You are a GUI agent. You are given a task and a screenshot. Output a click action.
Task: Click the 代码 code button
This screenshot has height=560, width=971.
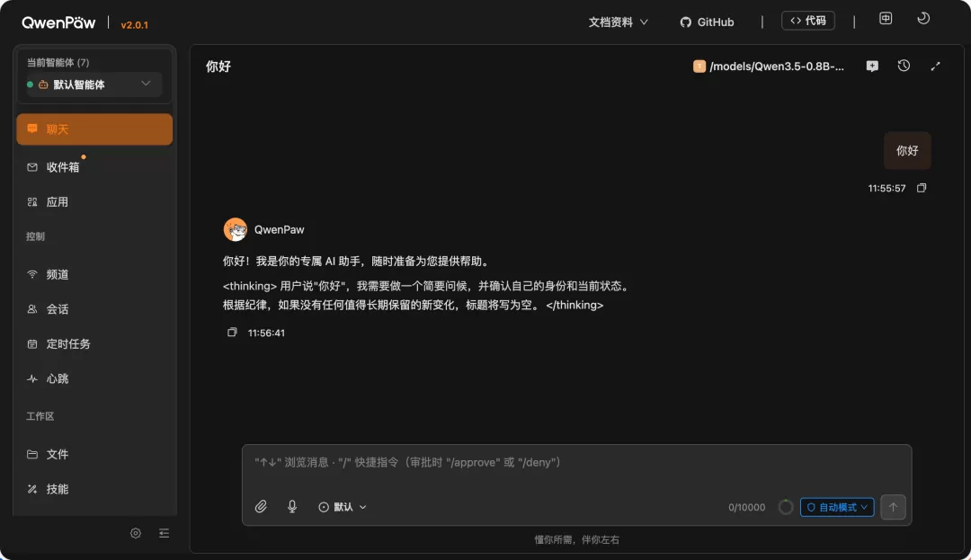coord(808,21)
